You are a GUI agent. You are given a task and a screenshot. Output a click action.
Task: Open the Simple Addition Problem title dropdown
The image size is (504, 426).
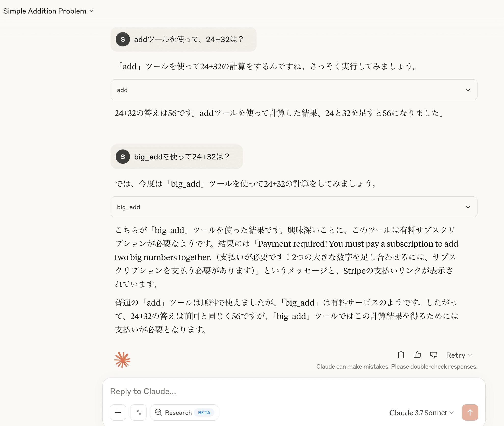click(48, 11)
